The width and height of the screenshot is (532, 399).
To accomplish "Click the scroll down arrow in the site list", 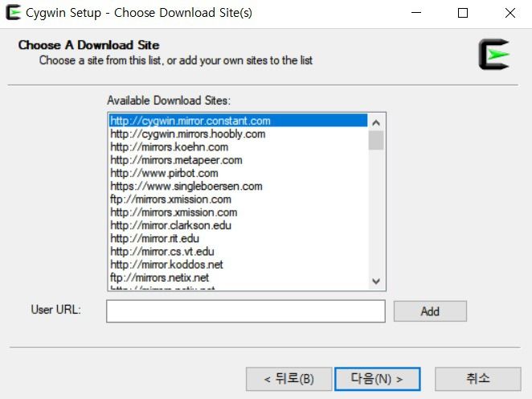I will pyautogui.click(x=376, y=282).
